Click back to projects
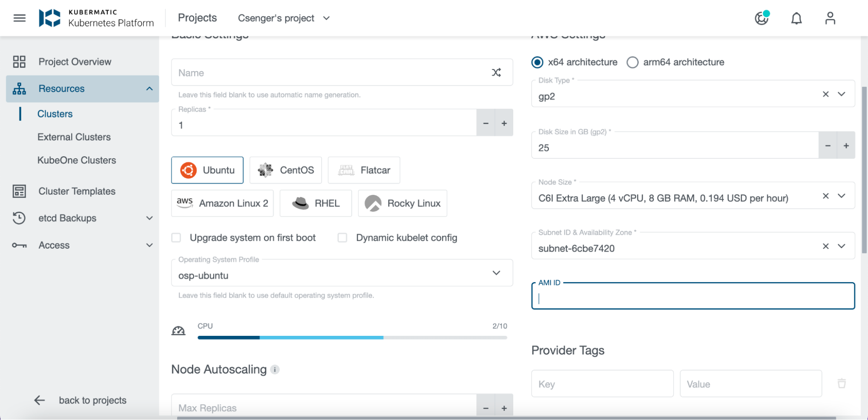Viewport: 868px width, 420px height. point(92,400)
